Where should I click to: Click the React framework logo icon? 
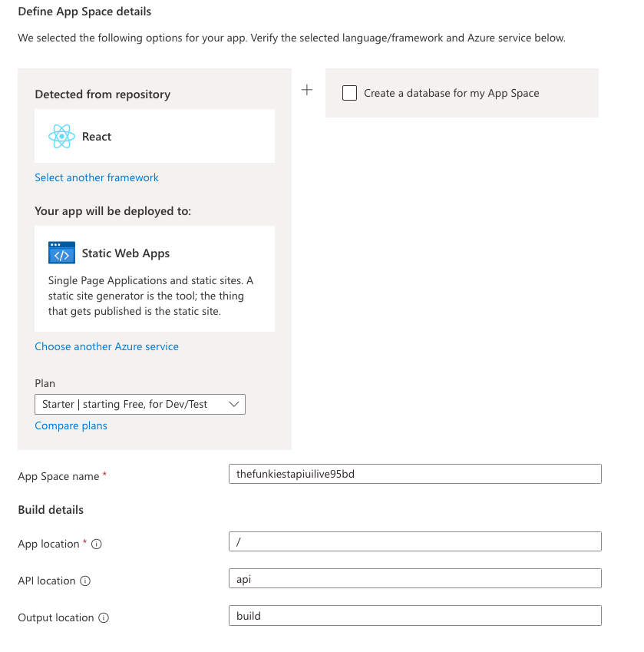point(61,137)
